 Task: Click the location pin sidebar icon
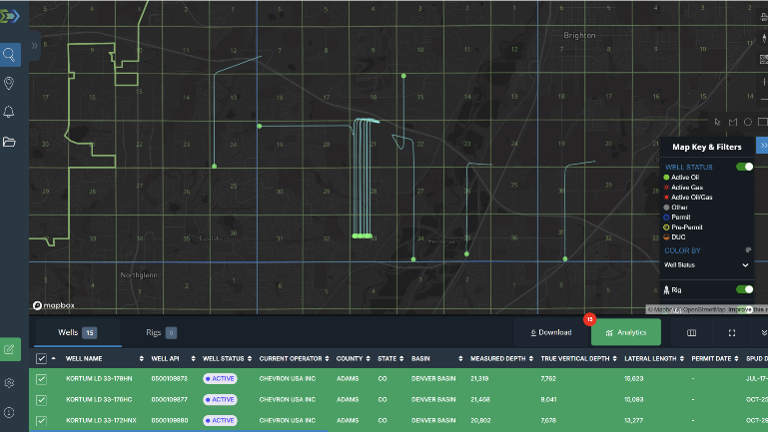coord(10,83)
